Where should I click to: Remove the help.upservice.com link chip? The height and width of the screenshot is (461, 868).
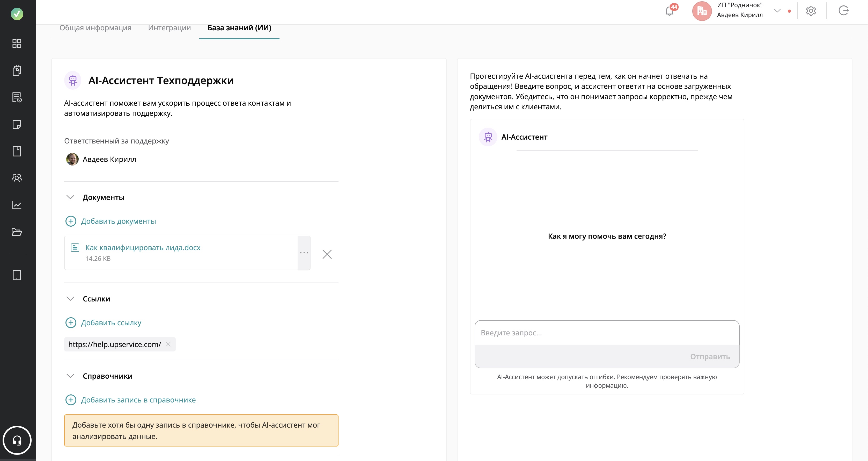168,344
